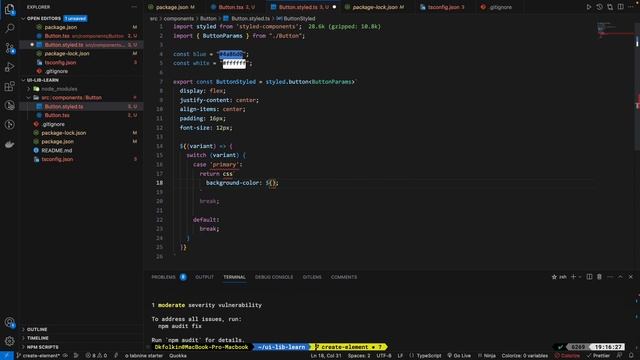The width and height of the screenshot is (640, 360).
Task: Add a new terminal with plus icon
Action: 573,277
